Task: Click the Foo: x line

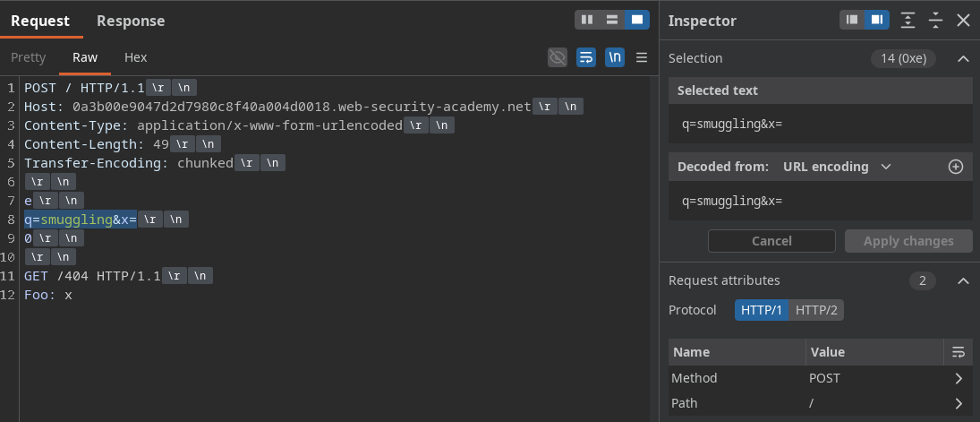Action: (48, 295)
